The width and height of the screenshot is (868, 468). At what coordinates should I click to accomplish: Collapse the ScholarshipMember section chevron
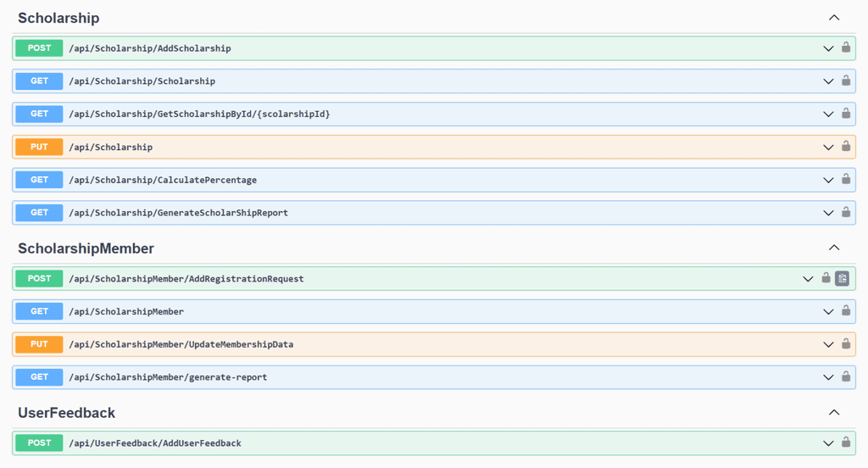(x=834, y=248)
